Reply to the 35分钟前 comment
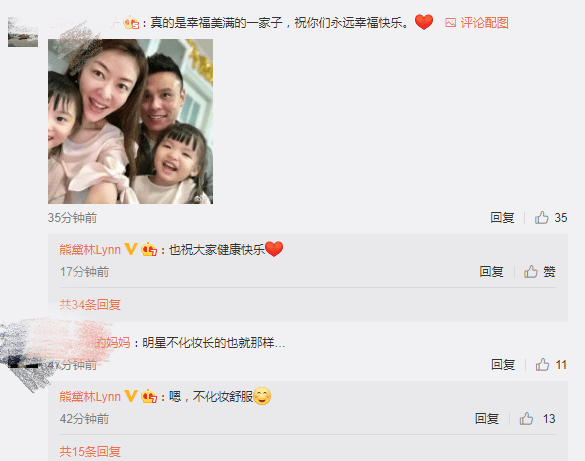Image resolution: width=585 pixels, height=461 pixels. (x=502, y=217)
